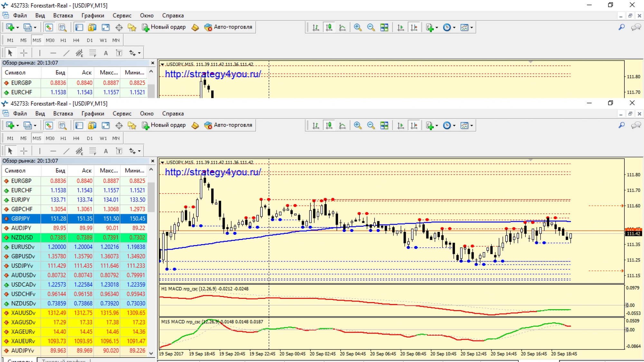This screenshot has width=644, height=362.
Task: Expand the arrows objects dropdown in lower drawing toolbar
Action: (x=139, y=151)
